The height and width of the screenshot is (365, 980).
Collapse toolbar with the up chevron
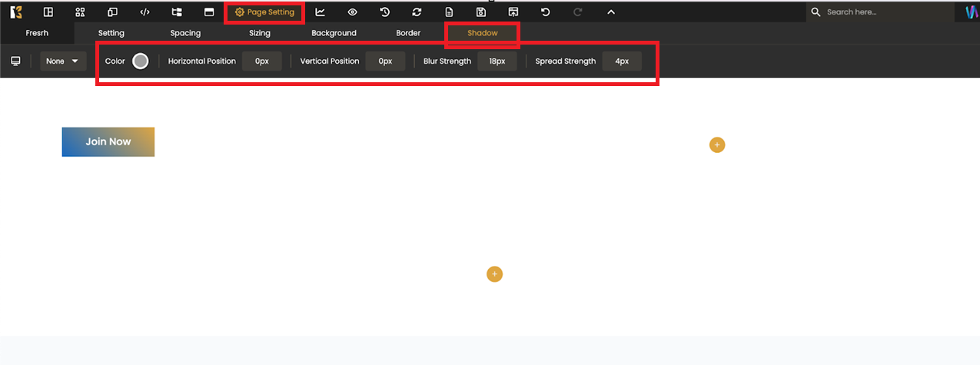point(611,12)
